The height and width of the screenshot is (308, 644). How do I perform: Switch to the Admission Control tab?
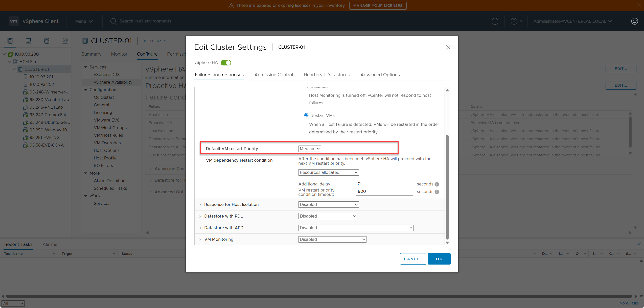[274, 75]
